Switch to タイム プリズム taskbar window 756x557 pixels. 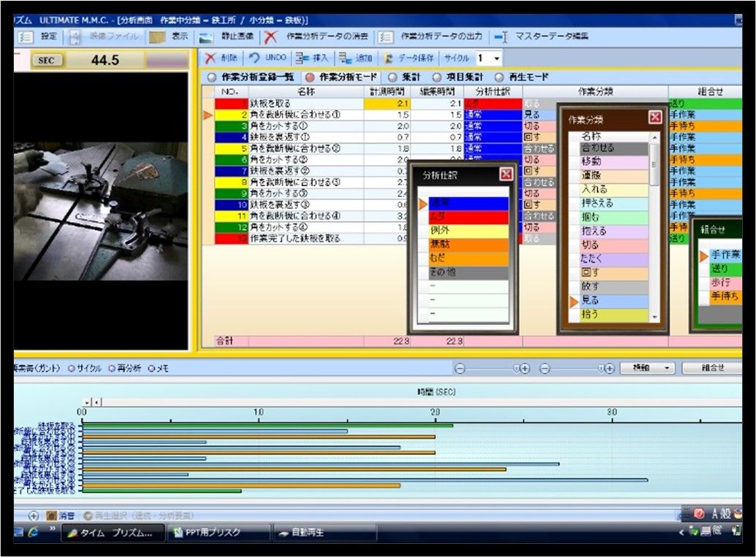tap(112, 532)
